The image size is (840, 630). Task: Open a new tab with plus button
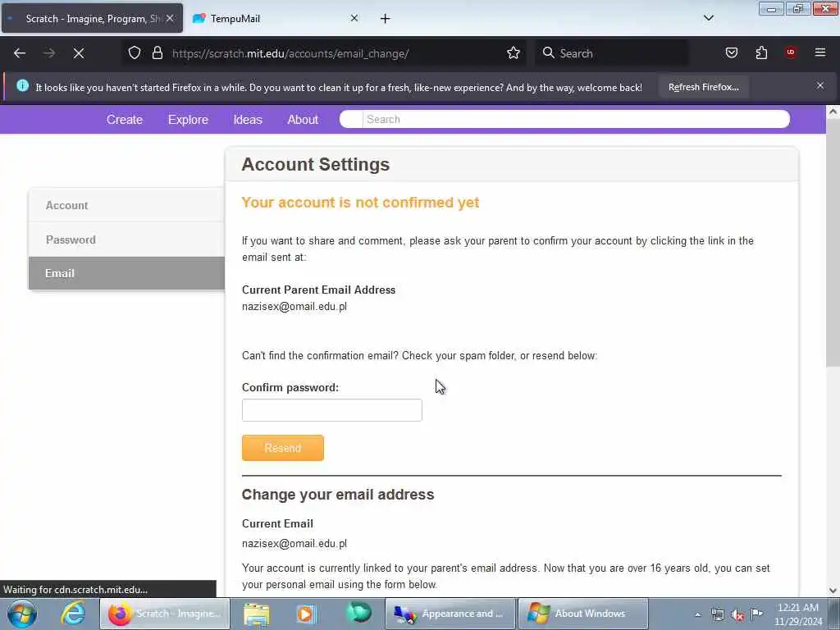click(386, 19)
